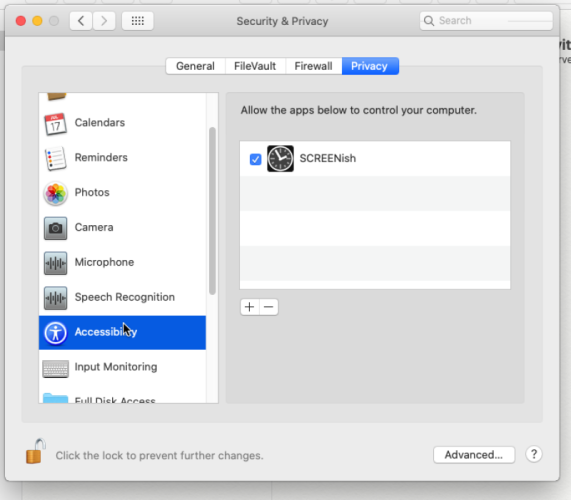
Task: Select Input Monitoring in the list
Action: [122, 367]
